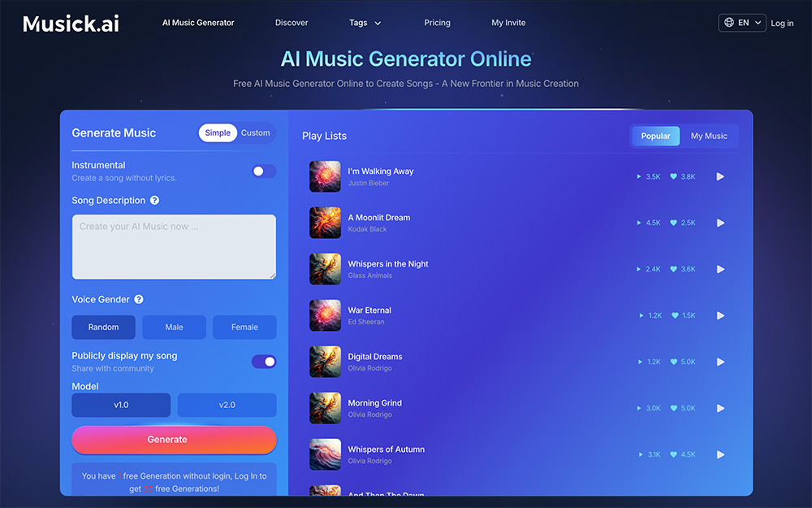Select Random voice gender
The width and height of the screenshot is (812, 508).
pyautogui.click(x=104, y=327)
